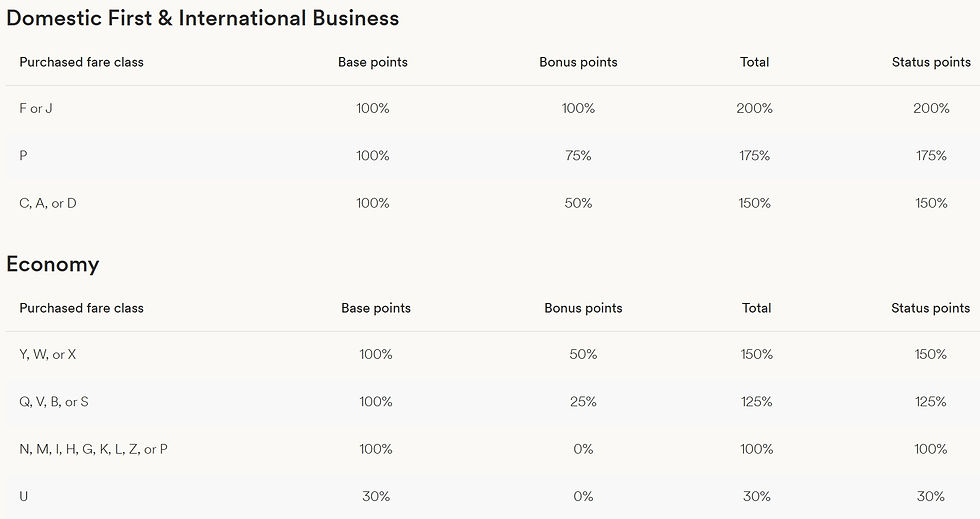Click 'Purchased fare class' header in Economy table
980x519 pixels.
(81, 308)
